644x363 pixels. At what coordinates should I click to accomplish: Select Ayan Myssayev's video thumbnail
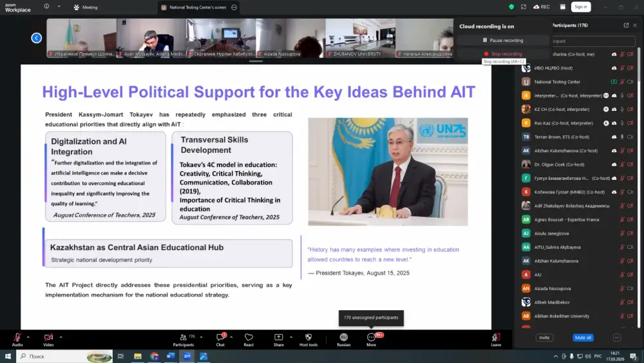tap(151, 38)
